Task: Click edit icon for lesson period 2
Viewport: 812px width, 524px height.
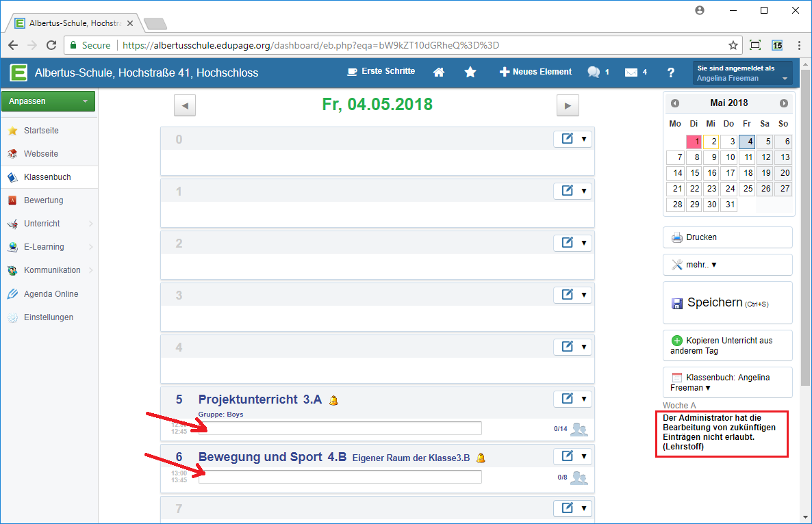Action: 567,243
